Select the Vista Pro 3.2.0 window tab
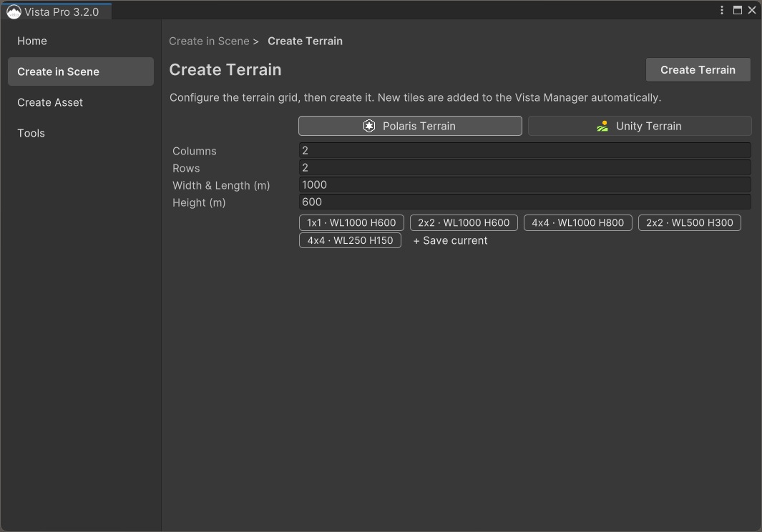 click(x=56, y=11)
